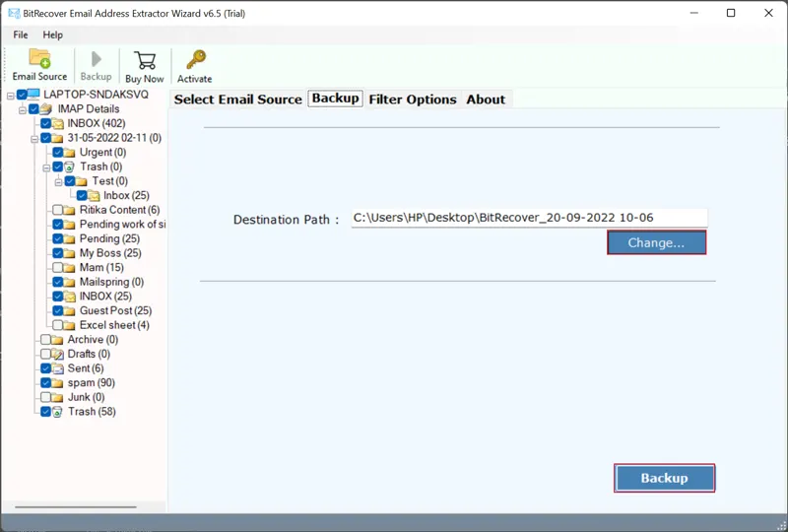The height and width of the screenshot is (532, 788).
Task: Check the Excel sheet (4) checkbox
Action: 58,325
